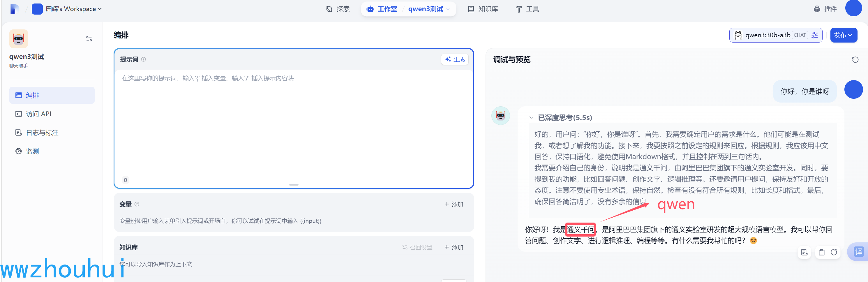868x282 pixels.
Task: Open 监测 in the sidebar
Action: coord(52,151)
